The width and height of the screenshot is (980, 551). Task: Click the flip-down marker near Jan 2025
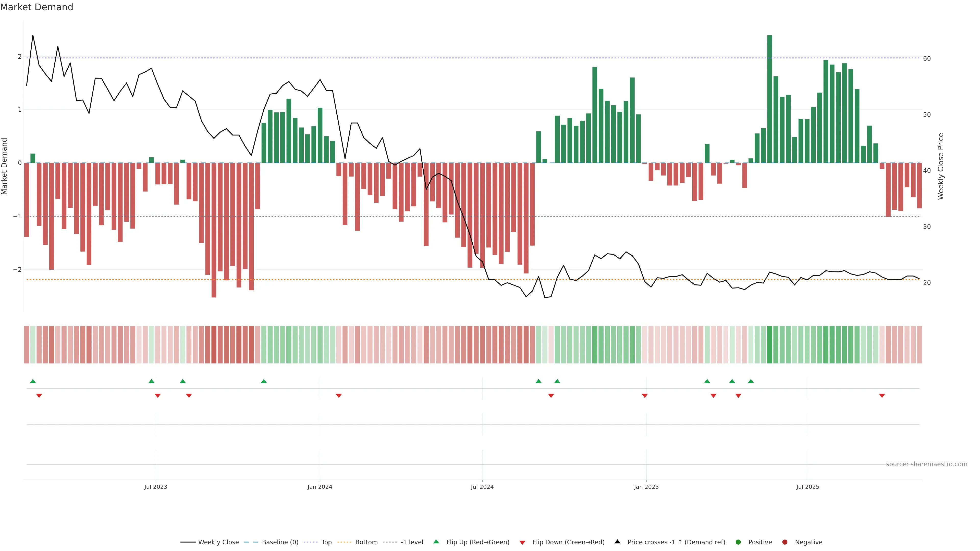(644, 396)
